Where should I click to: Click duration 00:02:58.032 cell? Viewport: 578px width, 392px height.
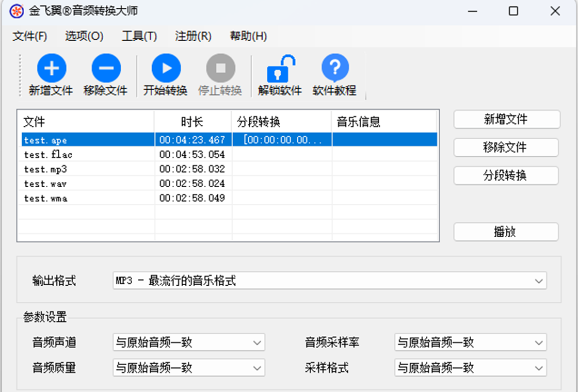[192, 169]
